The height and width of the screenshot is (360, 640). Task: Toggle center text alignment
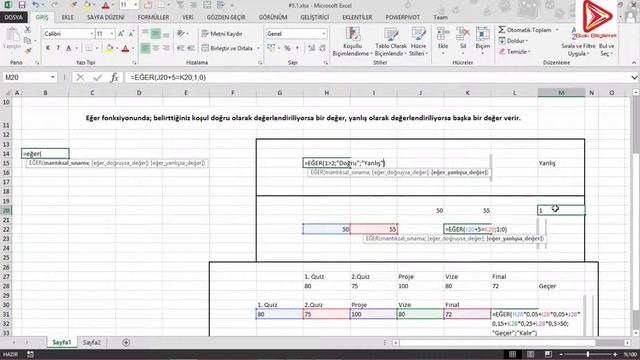156,48
